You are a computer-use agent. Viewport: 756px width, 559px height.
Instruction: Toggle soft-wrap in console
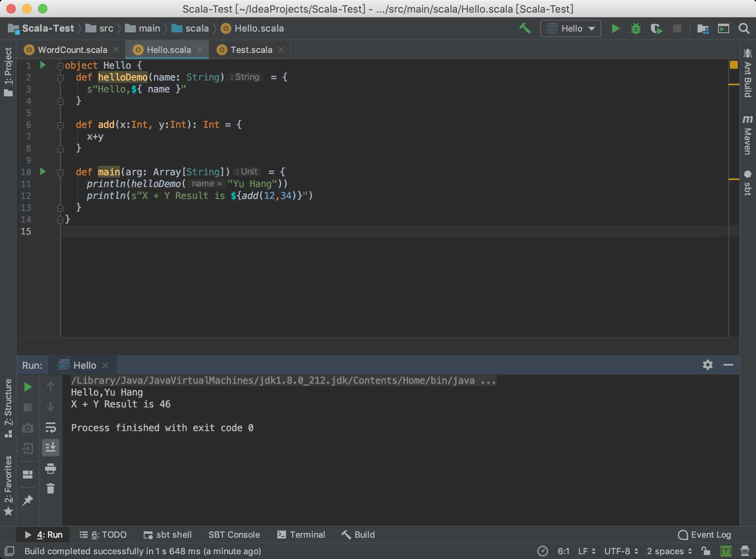coord(51,427)
